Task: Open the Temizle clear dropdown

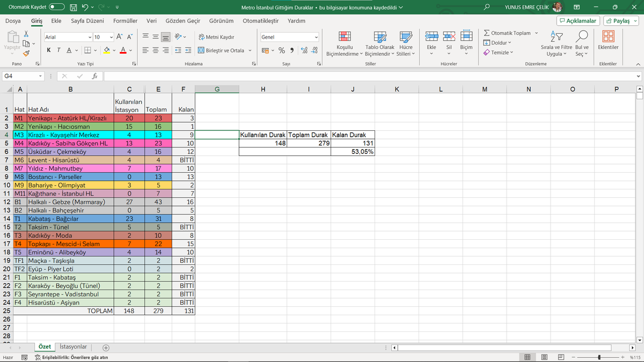Action: [x=498, y=53]
